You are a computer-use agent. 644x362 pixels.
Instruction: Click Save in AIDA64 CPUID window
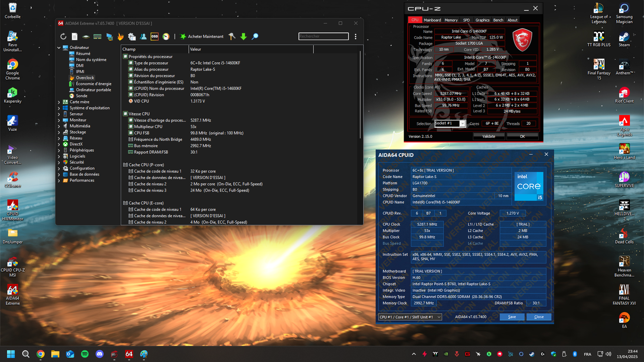[512, 317]
